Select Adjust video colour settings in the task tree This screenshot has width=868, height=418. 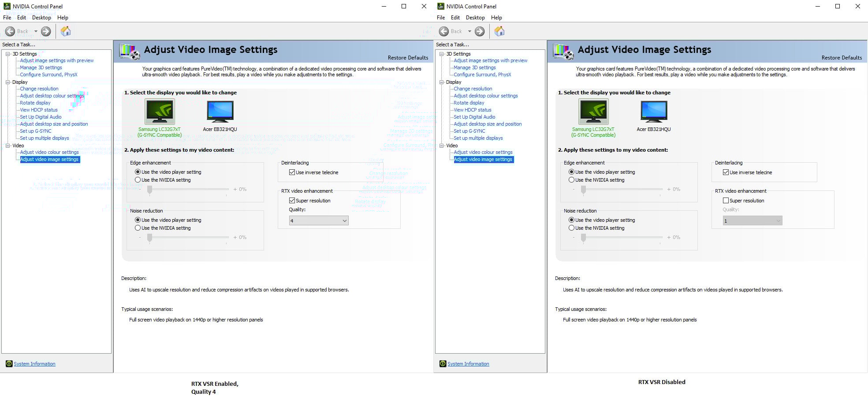point(49,152)
